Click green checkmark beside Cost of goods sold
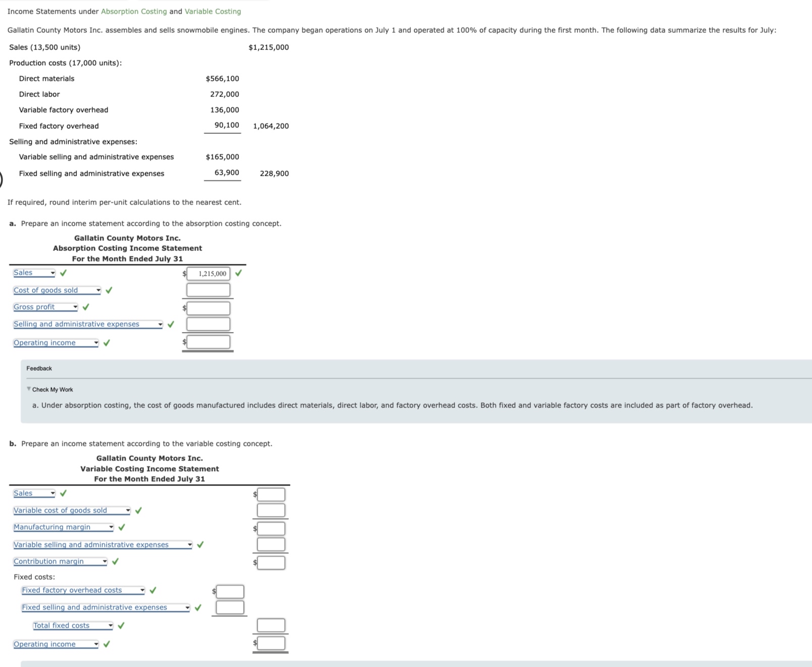This screenshot has height=667, width=812. point(109,290)
